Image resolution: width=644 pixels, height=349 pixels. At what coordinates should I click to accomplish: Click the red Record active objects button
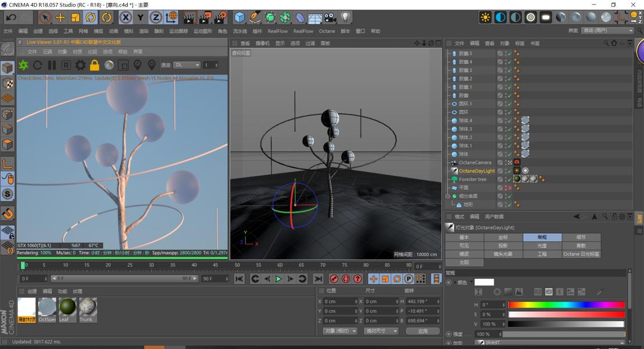[334, 279]
